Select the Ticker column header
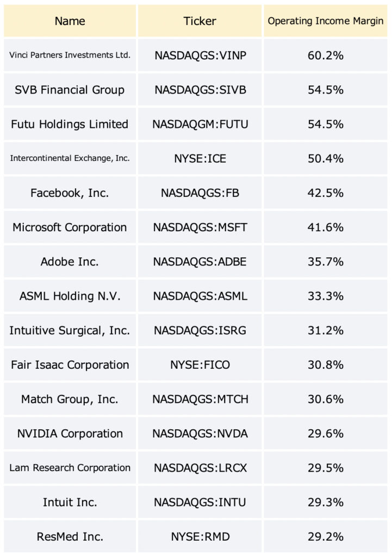Image resolution: width=392 pixels, height=557 pixels. pos(200,21)
